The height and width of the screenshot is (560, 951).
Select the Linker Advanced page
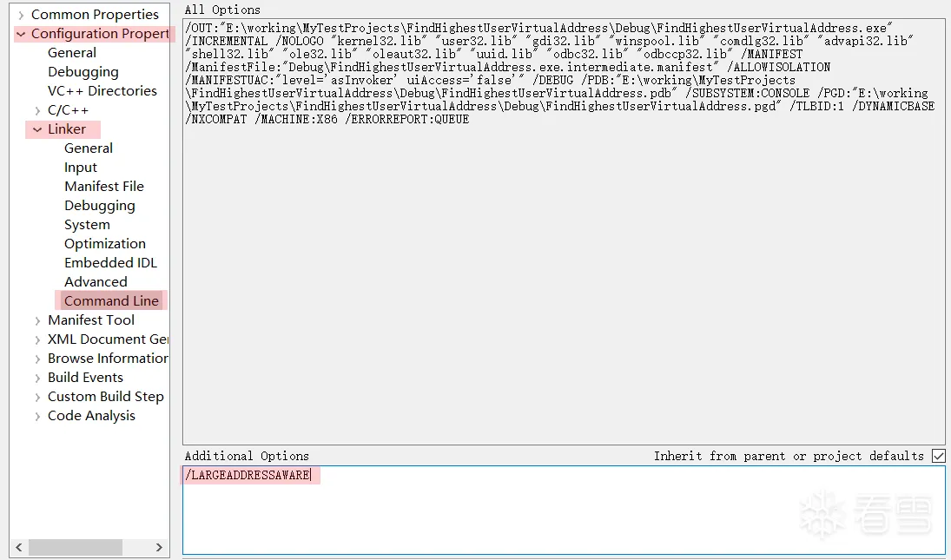coord(96,282)
